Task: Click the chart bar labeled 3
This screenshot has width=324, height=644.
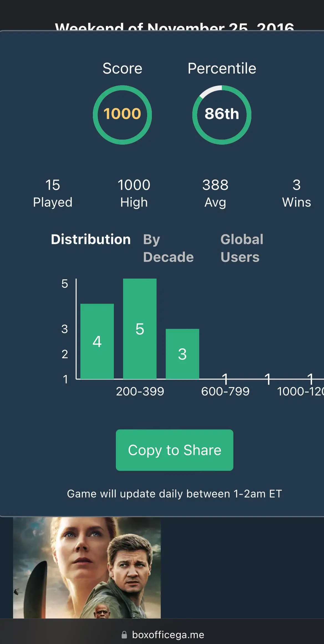Action: point(182,354)
